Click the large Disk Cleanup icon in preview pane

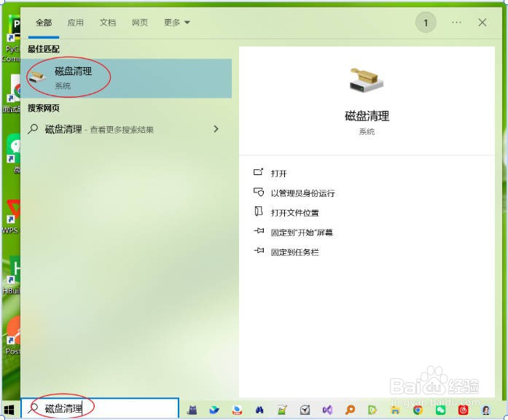367,80
